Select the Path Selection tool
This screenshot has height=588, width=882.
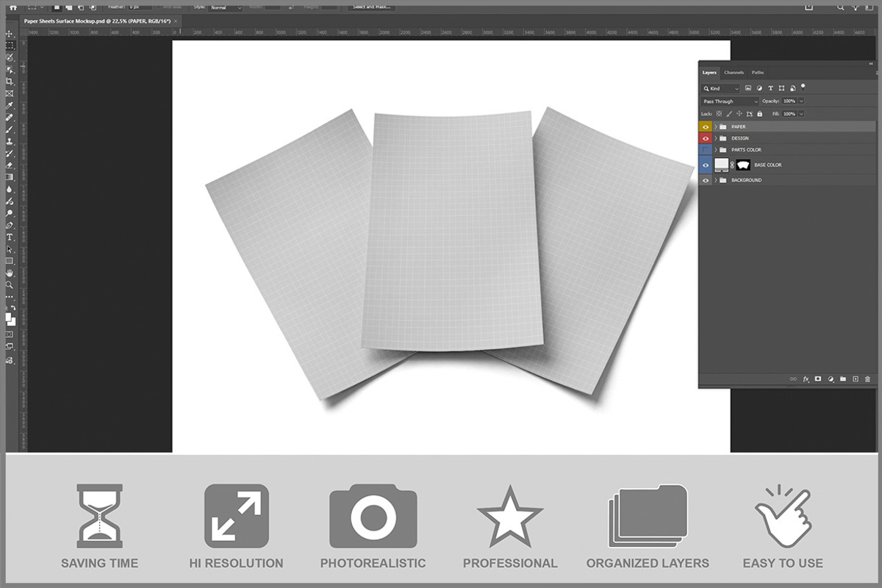10,249
